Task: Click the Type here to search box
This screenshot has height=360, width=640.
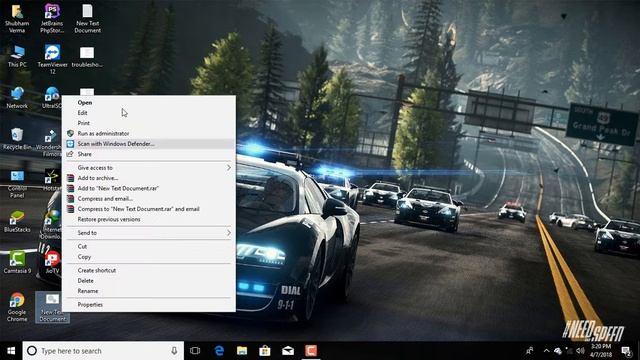Action: [103, 351]
